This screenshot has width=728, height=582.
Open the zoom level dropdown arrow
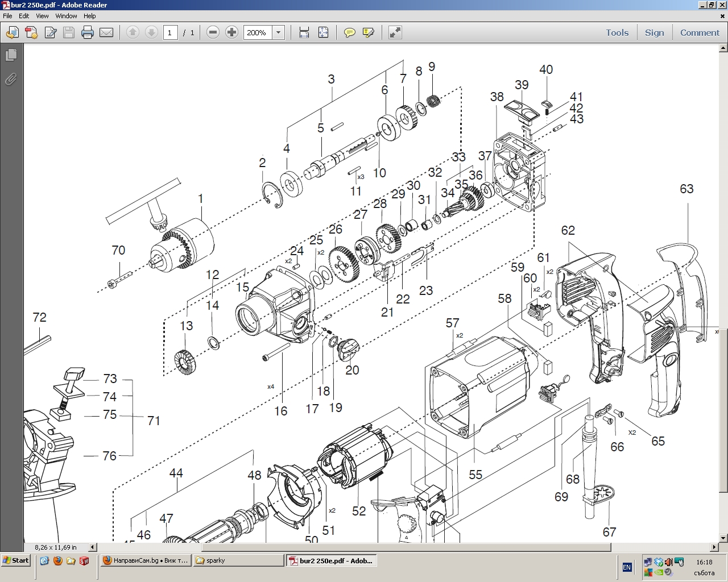coord(279,32)
